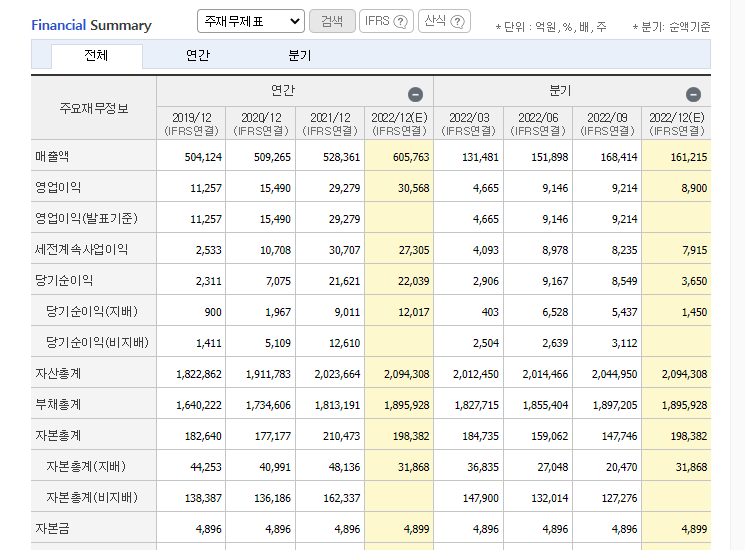Click the 자본총계 row label
Image resolution: width=745 pixels, height=550 pixels.
(x=58, y=436)
